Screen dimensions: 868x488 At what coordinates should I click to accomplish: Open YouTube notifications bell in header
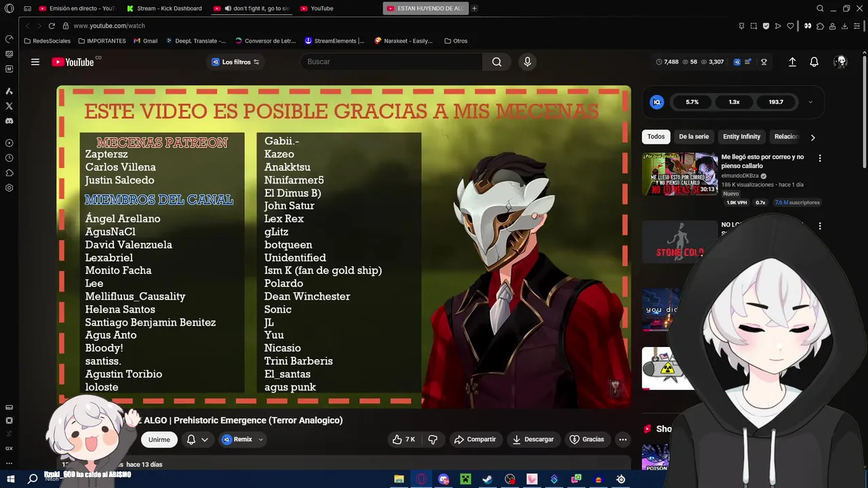[x=814, y=62]
